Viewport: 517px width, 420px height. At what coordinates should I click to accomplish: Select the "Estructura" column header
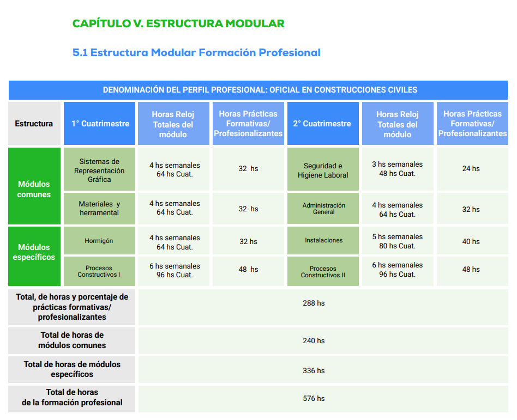[x=34, y=124]
